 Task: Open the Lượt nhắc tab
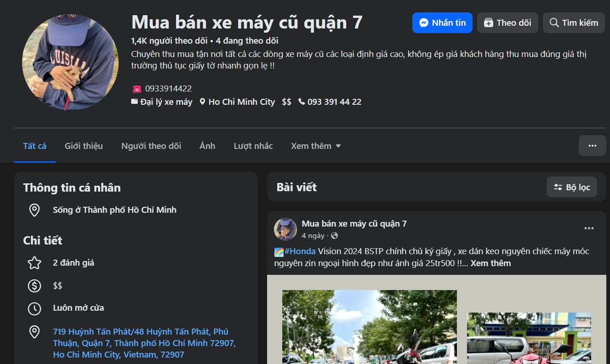coord(253,146)
